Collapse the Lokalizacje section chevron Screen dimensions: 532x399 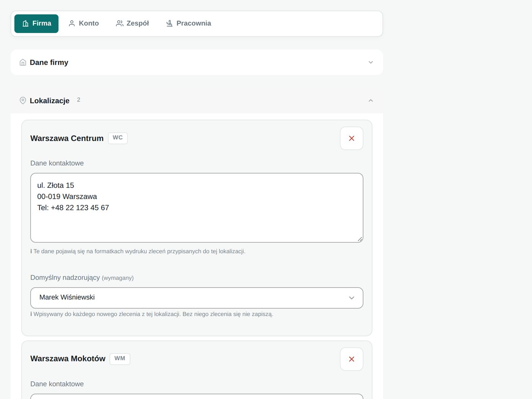[371, 101]
